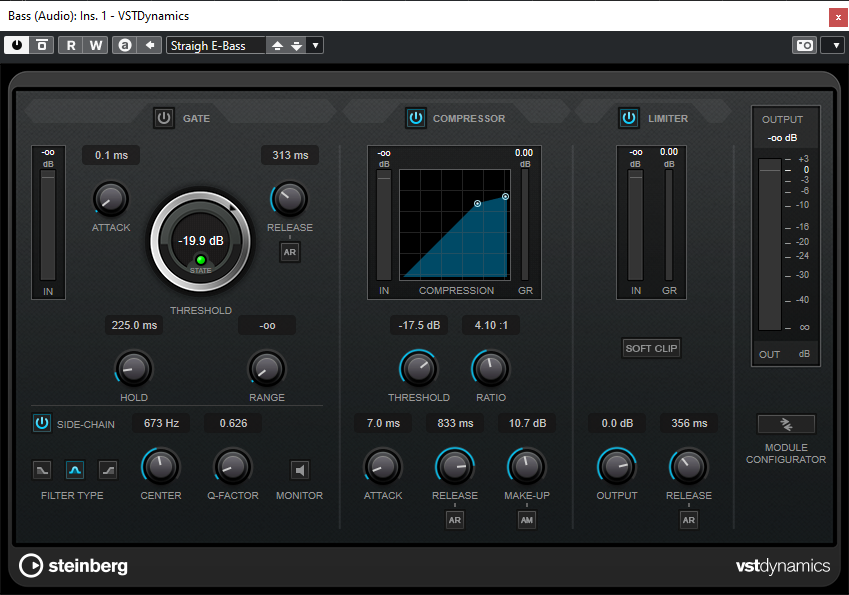Select the low-pass filter type icon
849x595 pixels.
(x=42, y=470)
